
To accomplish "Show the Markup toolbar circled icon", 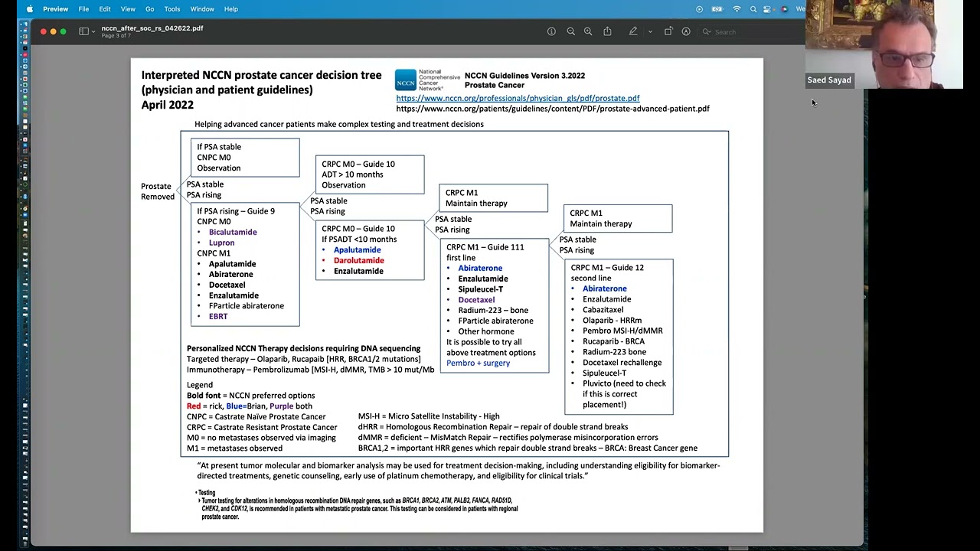I will (x=686, y=31).
